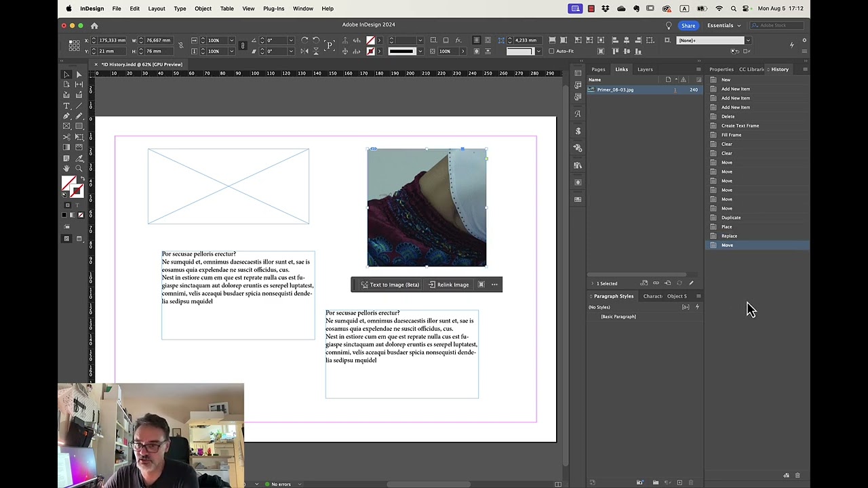Choose the Rectangle Frame tool
This screenshot has height=488, width=868.
click(x=66, y=125)
